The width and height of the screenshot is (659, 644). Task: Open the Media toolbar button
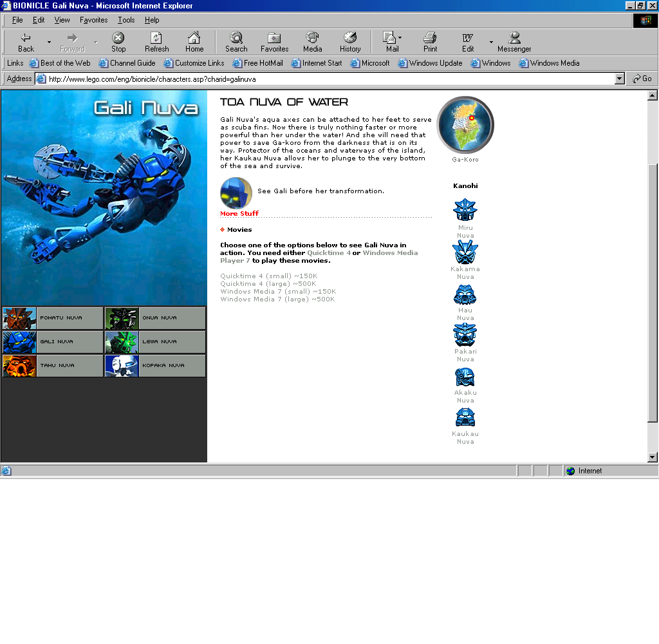[x=312, y=42]
